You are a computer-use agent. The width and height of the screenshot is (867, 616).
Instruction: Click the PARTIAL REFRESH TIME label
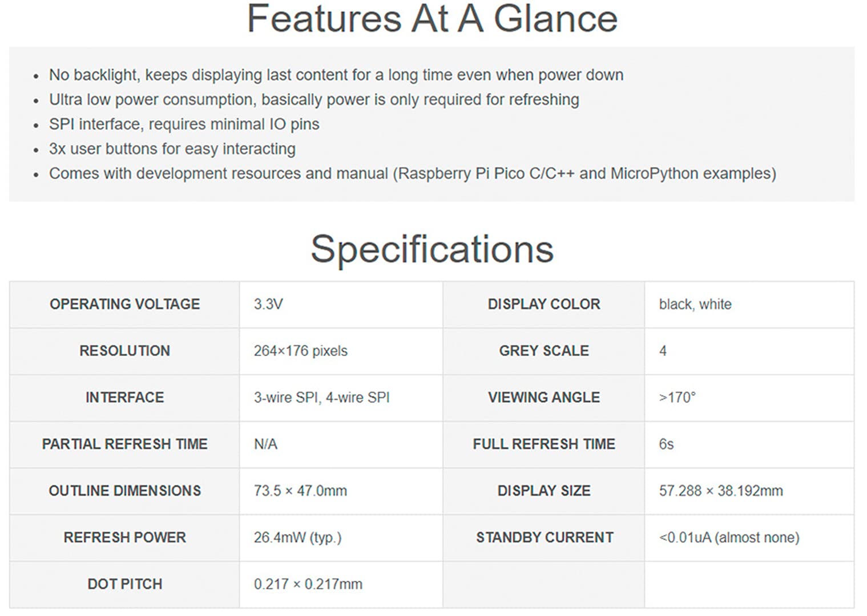tap(125, 444)
